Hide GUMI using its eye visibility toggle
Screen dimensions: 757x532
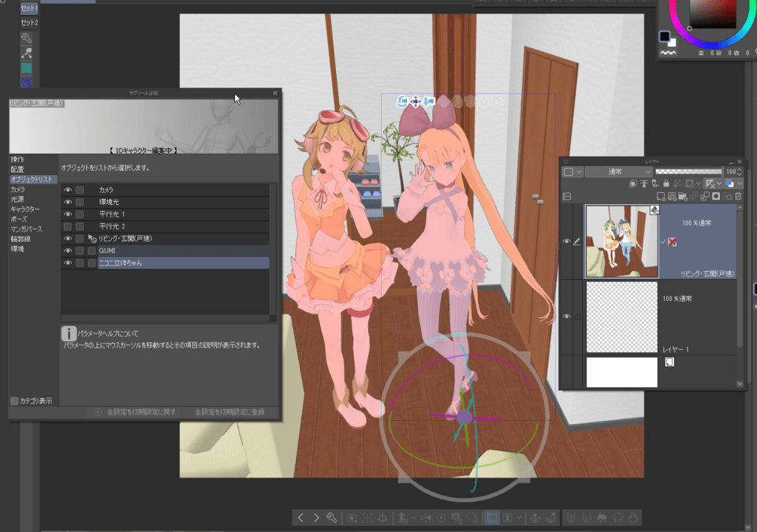pos(67,250)
